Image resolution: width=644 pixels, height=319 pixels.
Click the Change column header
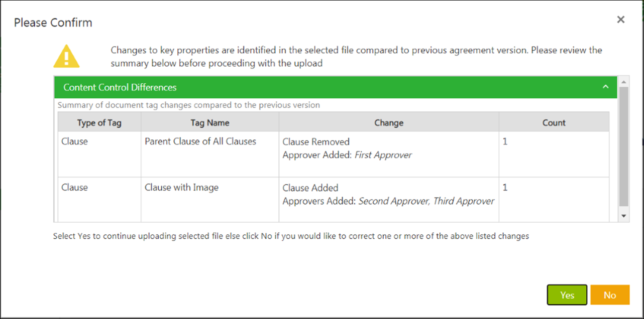click(388, 123)
